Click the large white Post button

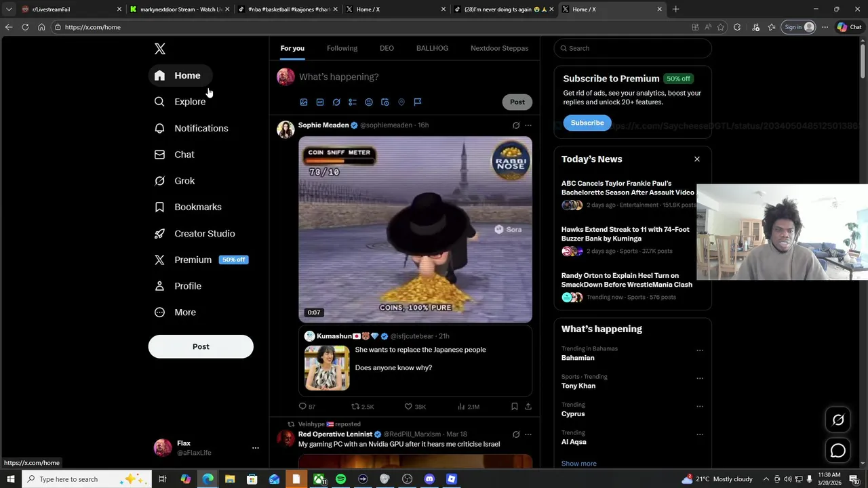201,346
